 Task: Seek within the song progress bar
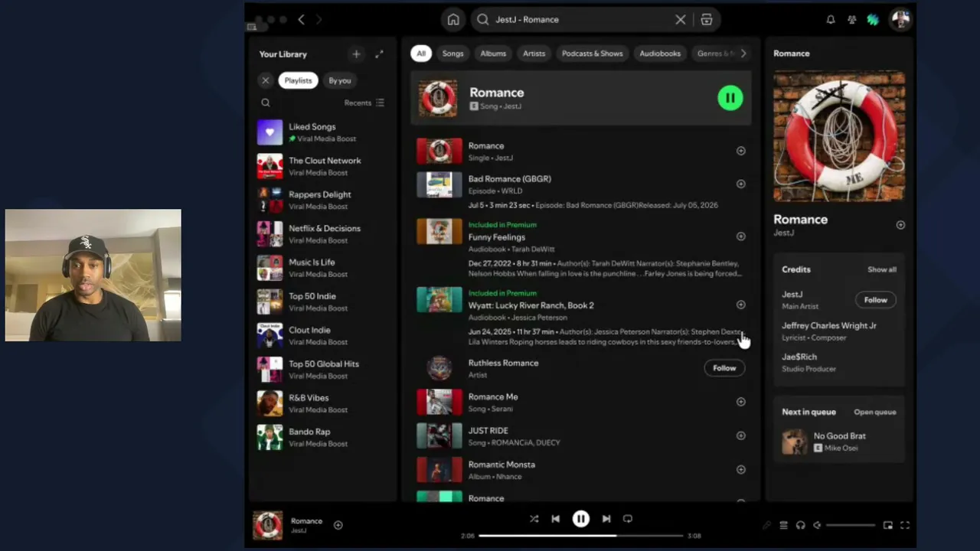tap(581, 536)
